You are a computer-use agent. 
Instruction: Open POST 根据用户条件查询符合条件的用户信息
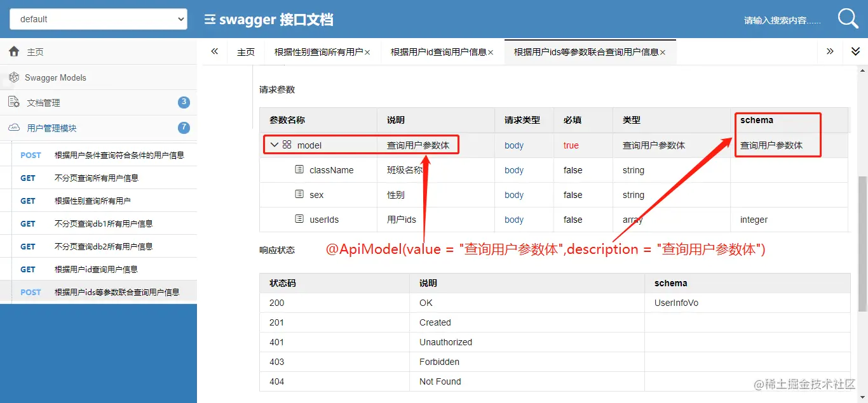click(98, 155)
